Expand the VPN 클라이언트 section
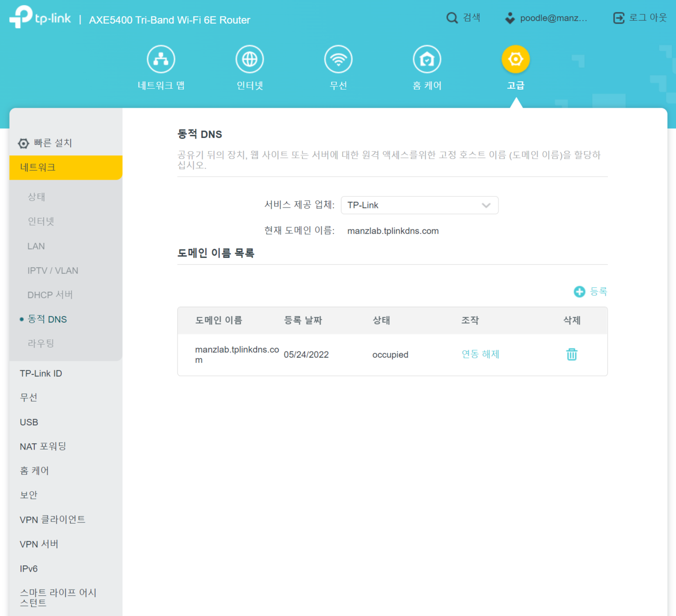The width and height of the screenshot is (676, 616). [x=52, y=519]
